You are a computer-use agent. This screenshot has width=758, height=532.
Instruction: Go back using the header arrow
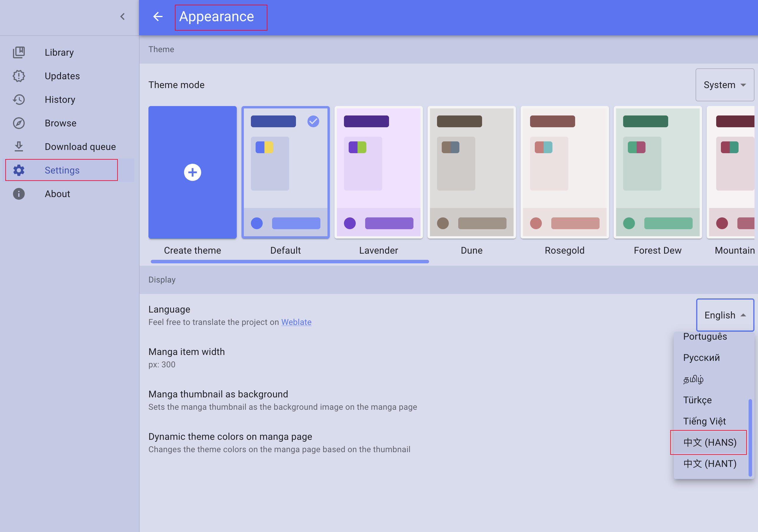click(158, 16)
